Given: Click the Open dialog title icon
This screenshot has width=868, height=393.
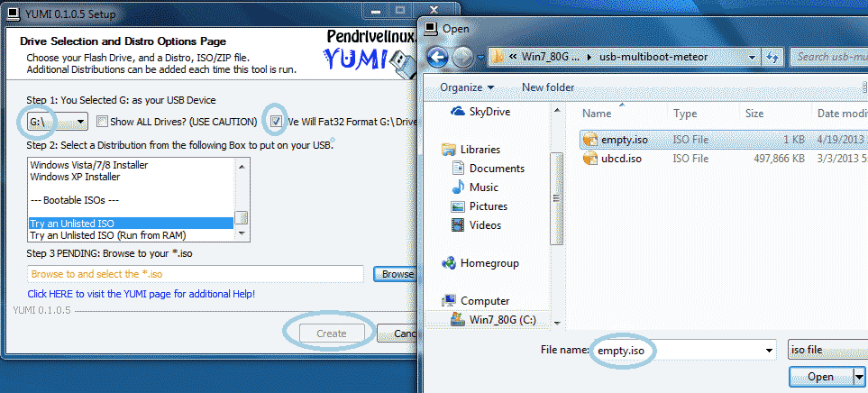Looking at the screenshot, I should [432, 28].
